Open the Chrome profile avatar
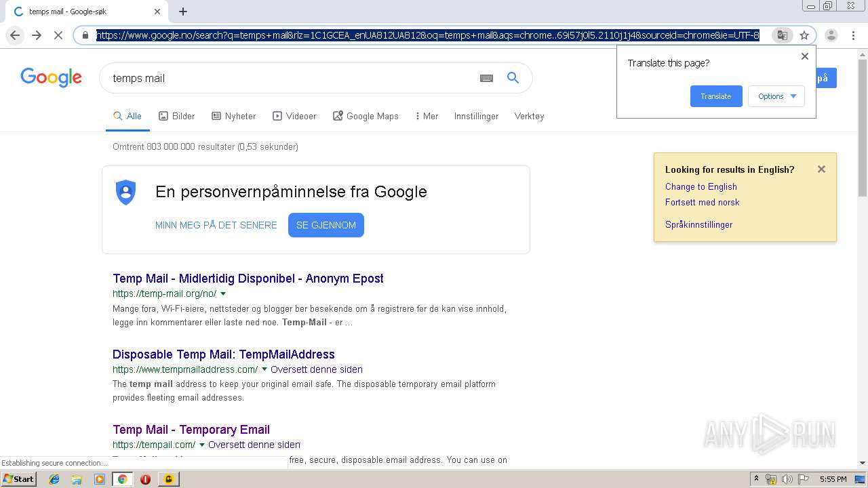The width and height of the screenshot is (868, 488). click(831, 35)
